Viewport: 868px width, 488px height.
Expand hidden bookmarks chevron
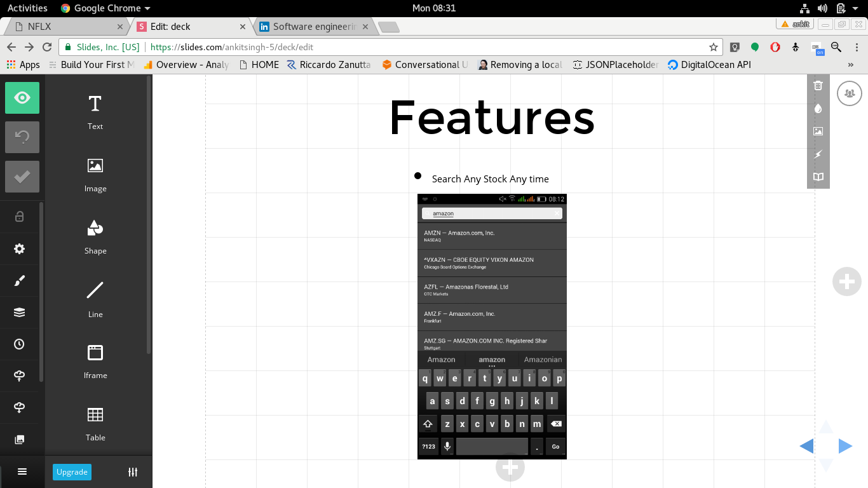tap(851, 65)
